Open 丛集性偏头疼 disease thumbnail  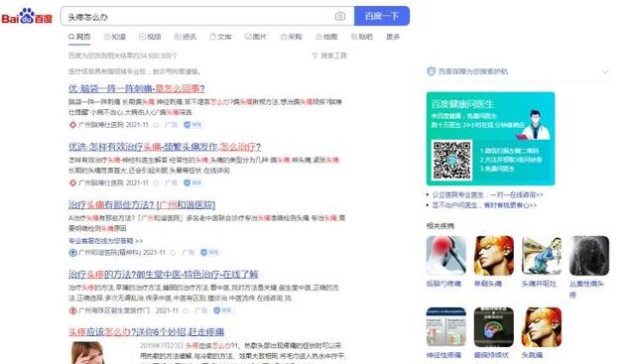click(x=588, y=256)
